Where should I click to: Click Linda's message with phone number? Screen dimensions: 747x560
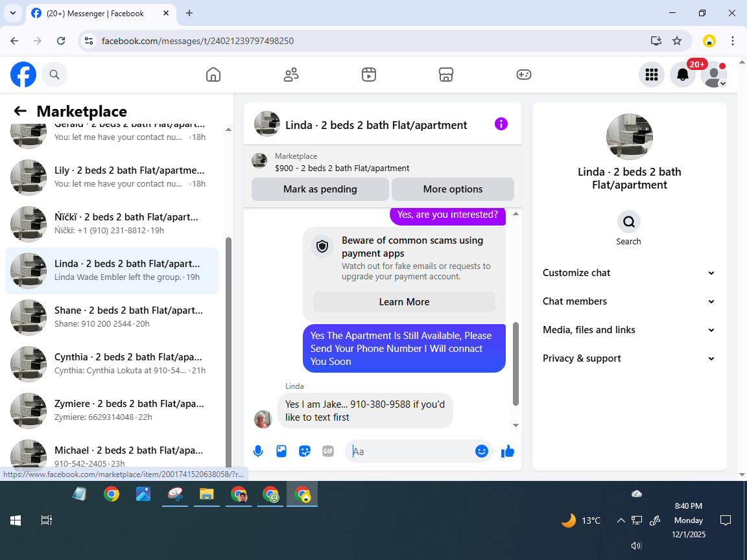pyautogui.click(x=365, y=410)
